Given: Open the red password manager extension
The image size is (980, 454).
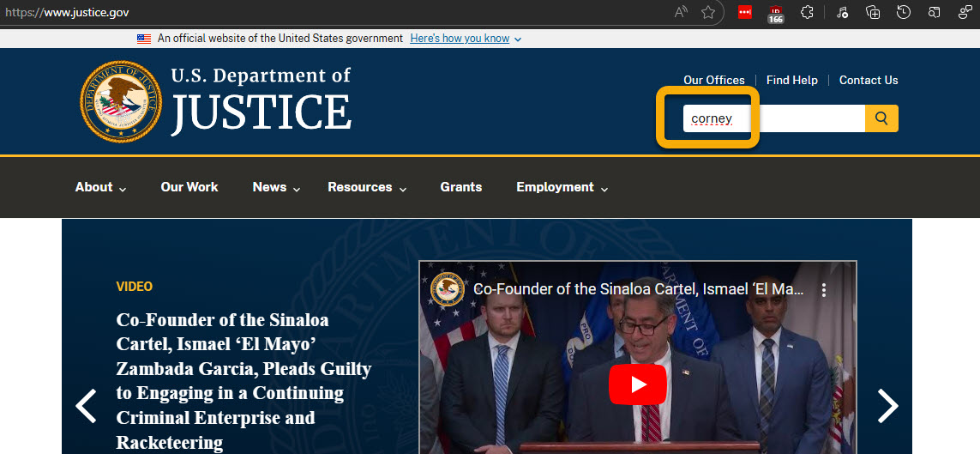Looking at the screenshot, I should click(744, 12).
